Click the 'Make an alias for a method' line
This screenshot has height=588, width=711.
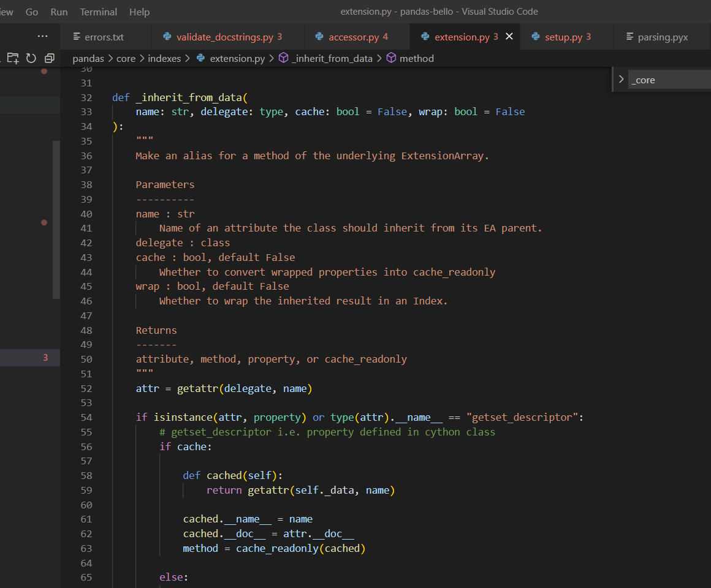[x=313, y=156]
